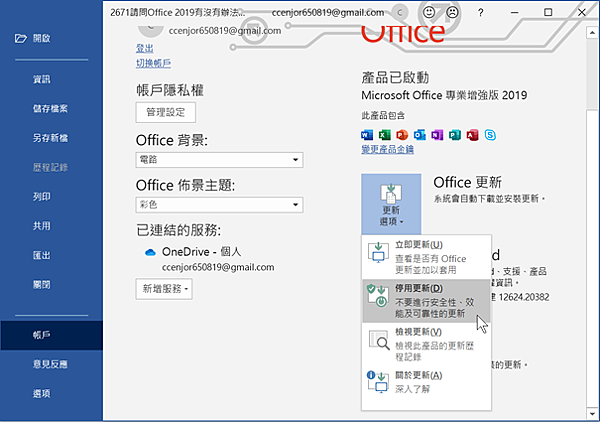The image size is (600, 422).
Task: Open the 列印 backstage tab
Action: coord(51,197)
